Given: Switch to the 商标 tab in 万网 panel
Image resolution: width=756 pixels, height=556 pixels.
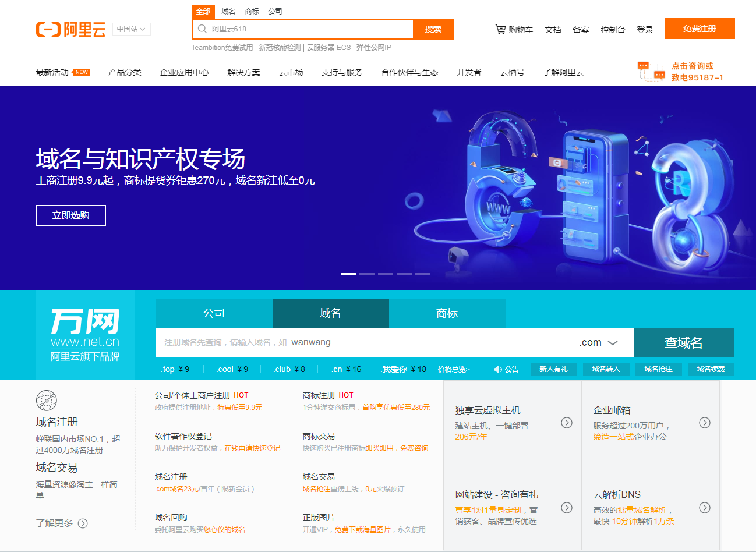Looking at the screenshot, I should tap(447, 313).
